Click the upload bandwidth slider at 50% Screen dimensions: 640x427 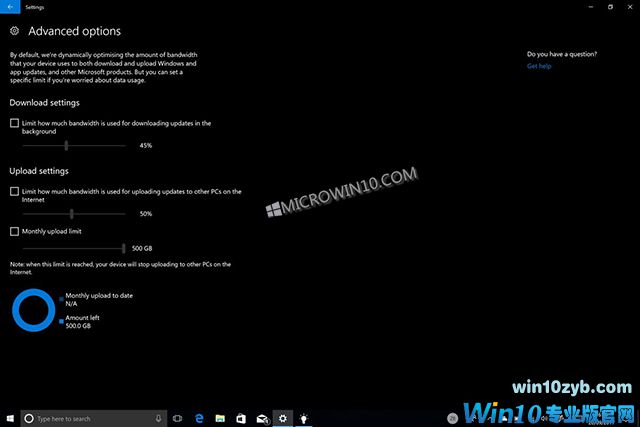pos(72,214)
